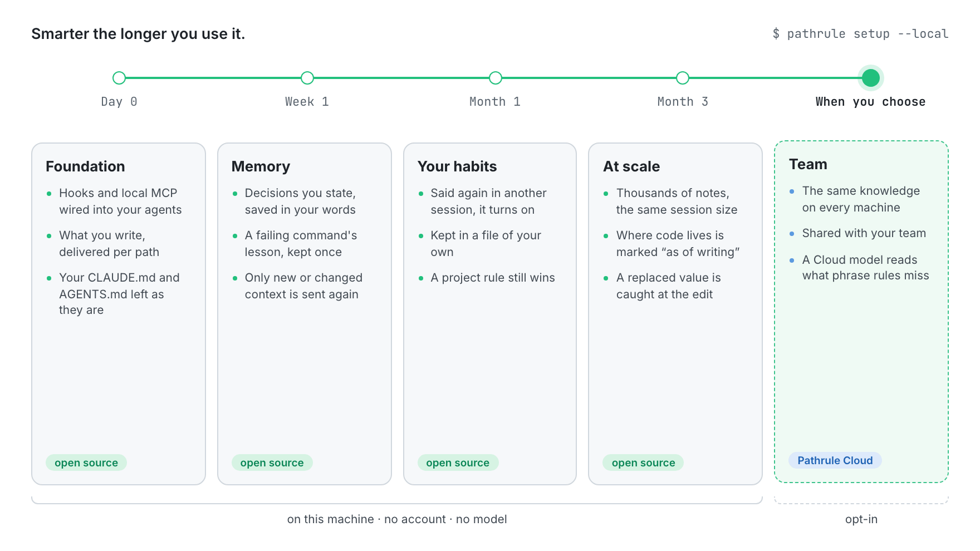The width and height of the screenshot is (980, 551).
Task: Click 'Kept in a file of your own'
Action: (x=486, y=244)
